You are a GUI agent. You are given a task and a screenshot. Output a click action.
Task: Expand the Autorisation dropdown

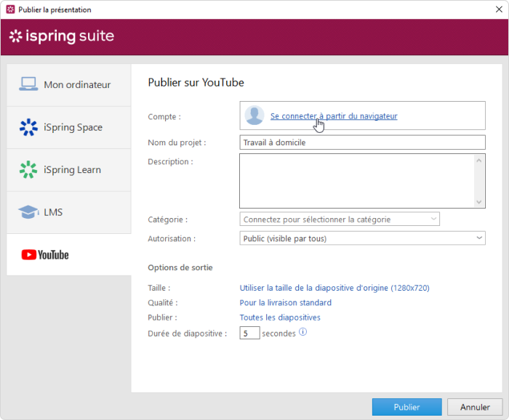click(x=362, y=238)
